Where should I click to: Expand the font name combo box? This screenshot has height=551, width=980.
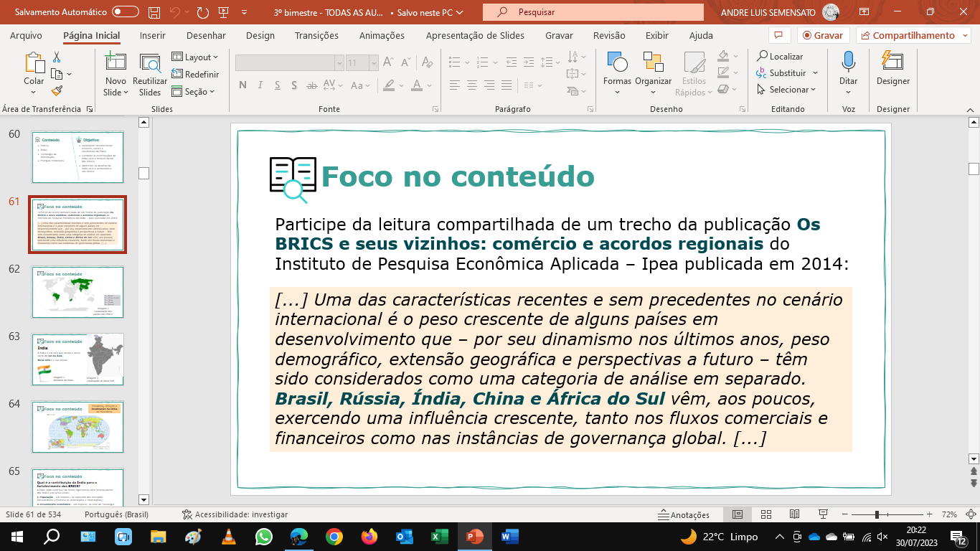click(x=339, y=63)
